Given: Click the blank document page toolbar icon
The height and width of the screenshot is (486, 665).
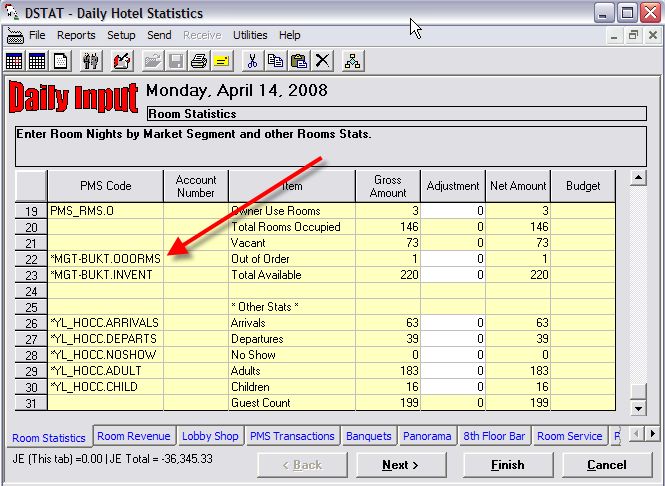Looking at the screenshot, I should click(x=61, y=61).
